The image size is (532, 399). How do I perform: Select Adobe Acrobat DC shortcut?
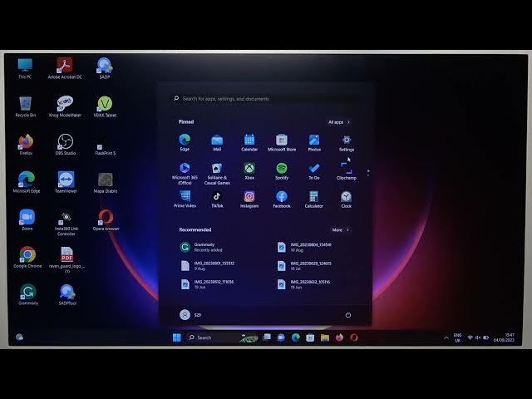(65, 68)
